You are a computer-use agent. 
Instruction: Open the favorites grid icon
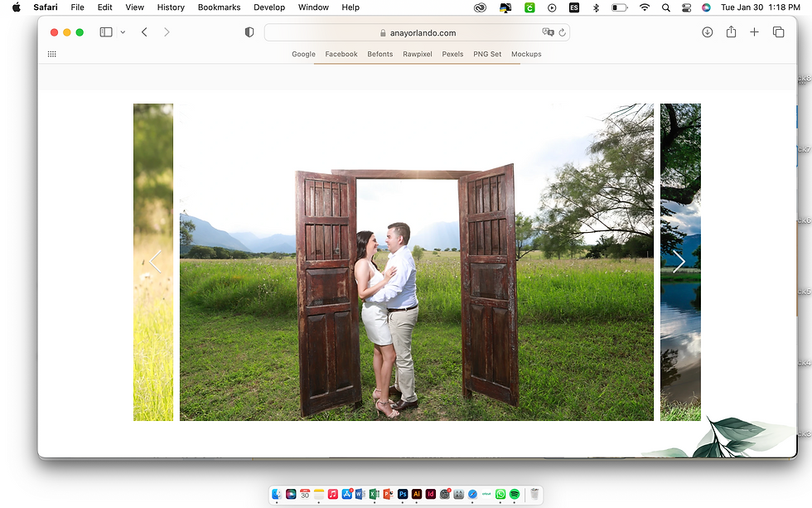click(x=51, y=54)
